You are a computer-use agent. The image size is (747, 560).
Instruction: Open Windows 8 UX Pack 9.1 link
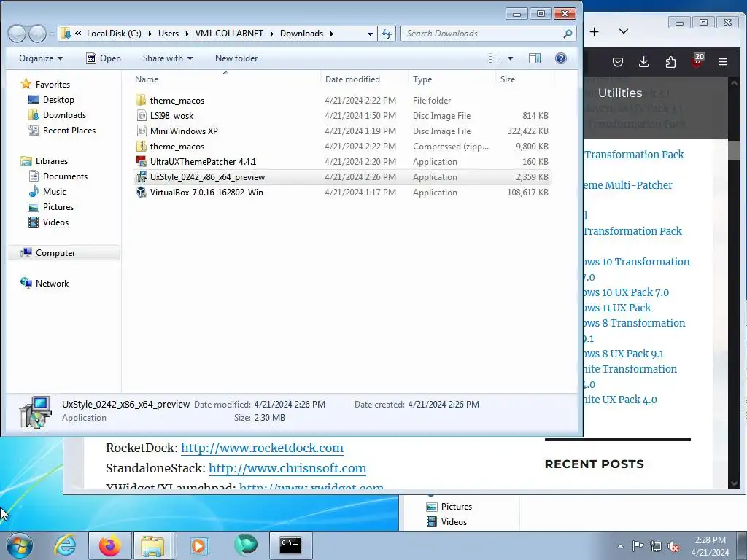click(624, 354)
